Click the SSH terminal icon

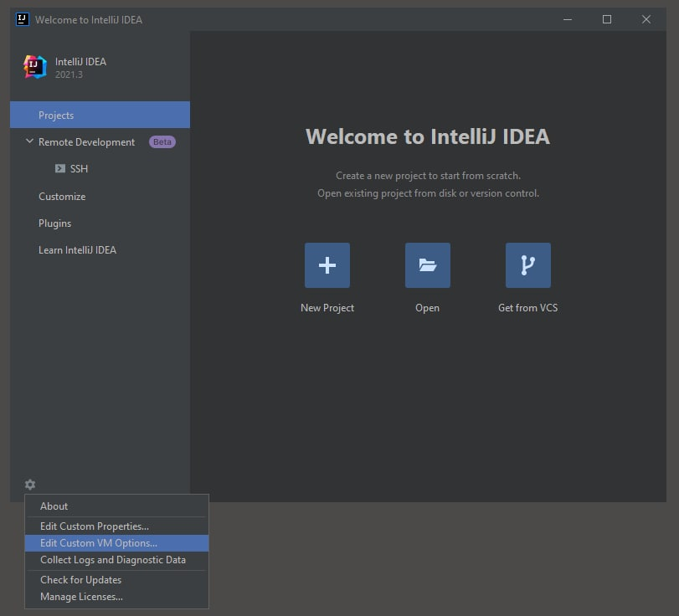[x=60, y=169]
